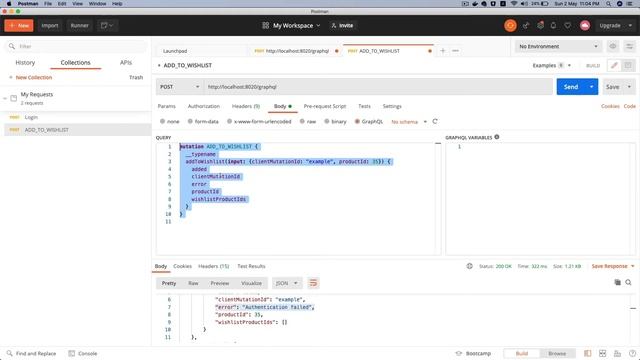
Task: Click the request URL field
Action: tap(378, 87)
